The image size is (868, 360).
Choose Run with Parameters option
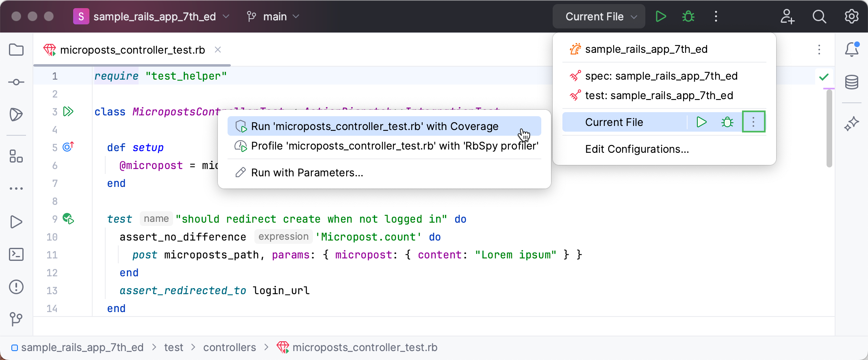click(307, 173)
